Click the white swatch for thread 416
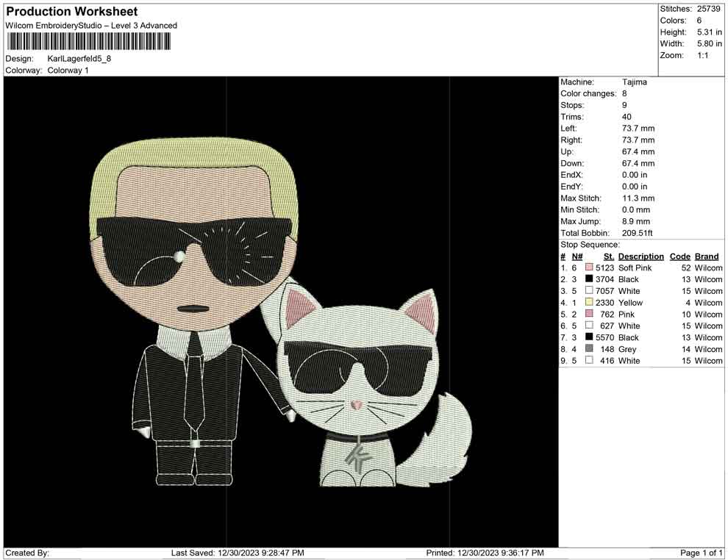This screenshot has width=728, height=560. click(589, 360)
